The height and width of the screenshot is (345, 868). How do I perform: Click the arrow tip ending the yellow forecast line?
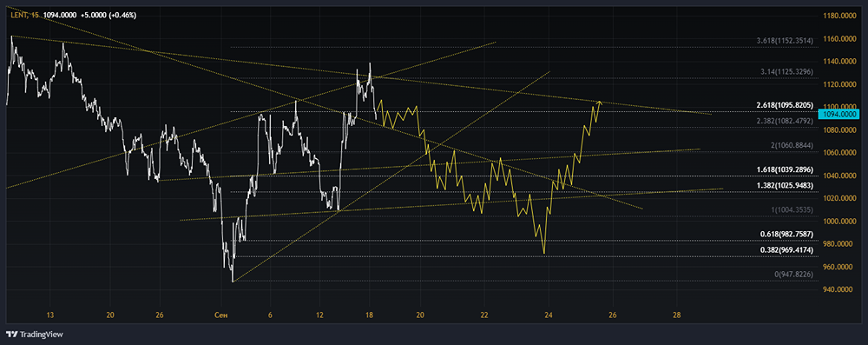(600, 102)
